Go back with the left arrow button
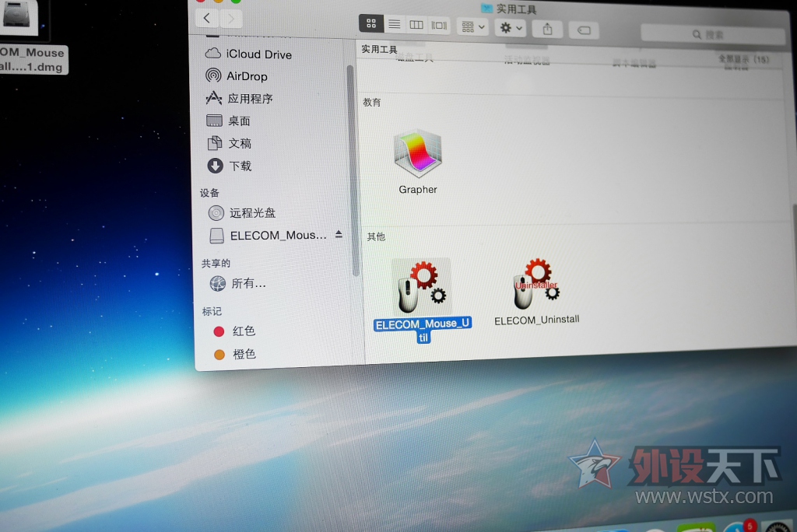The width and height of the screenshot is (797, 532). coord(206,18)
